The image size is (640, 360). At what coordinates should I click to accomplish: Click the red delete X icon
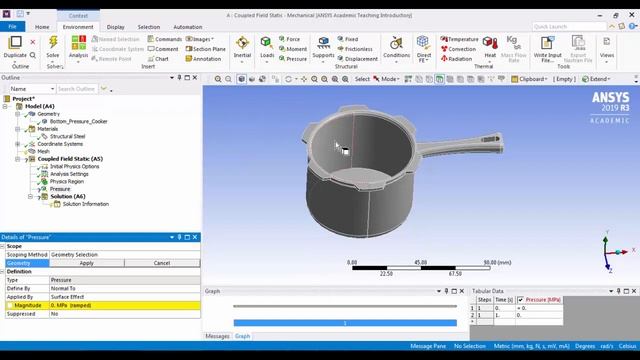[x=33, y=42]
